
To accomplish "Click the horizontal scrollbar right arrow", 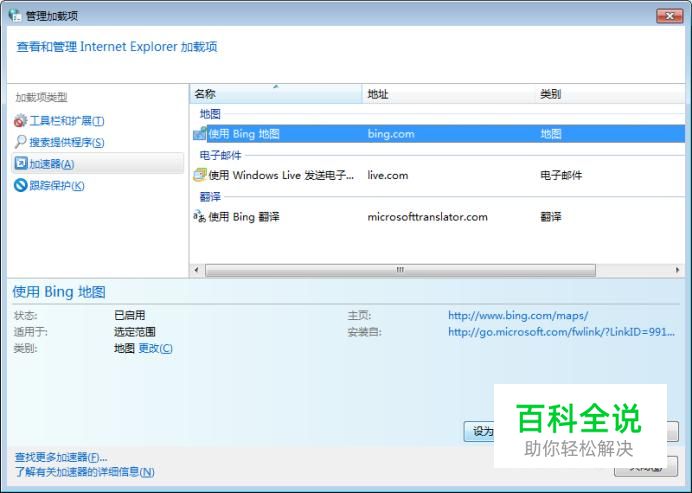I will click(x=677, y=270).
